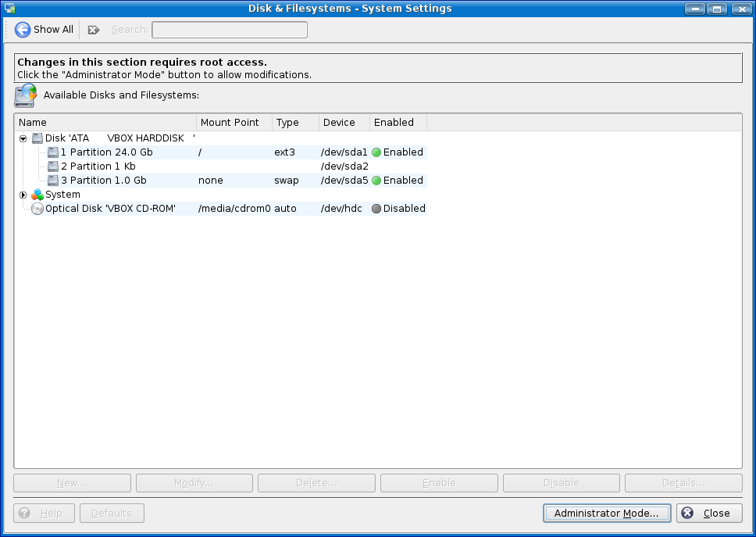
Task: Focus the Search input field
Action: [x=229, y=30]
